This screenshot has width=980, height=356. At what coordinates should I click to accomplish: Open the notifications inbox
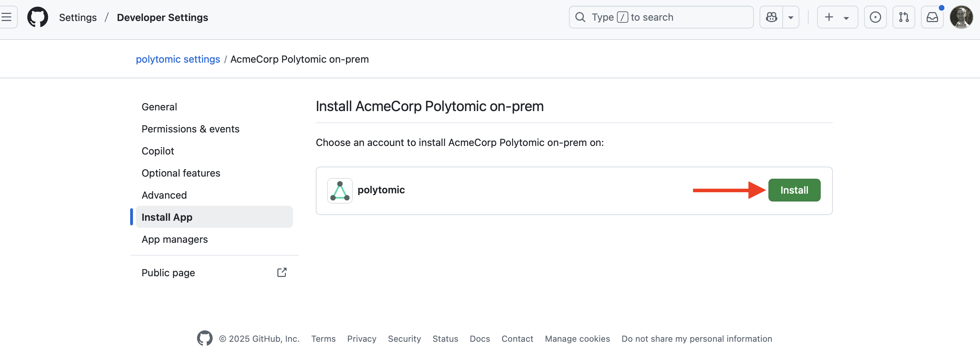tap(932, 17)
